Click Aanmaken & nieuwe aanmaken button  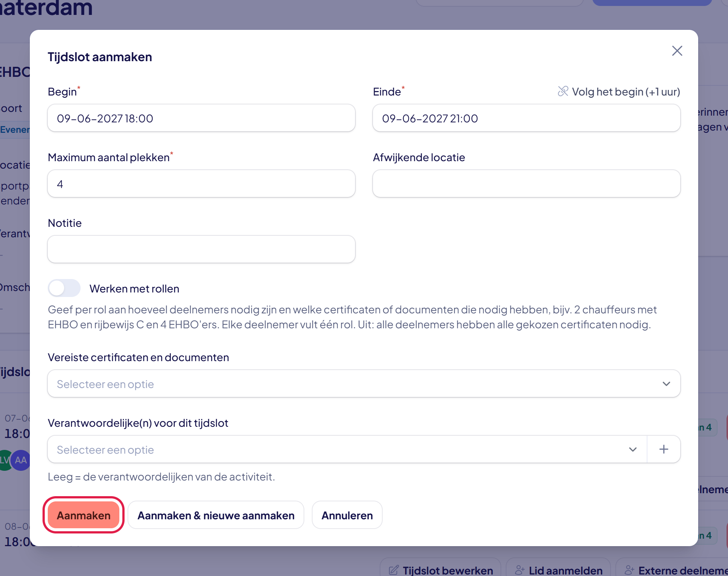(x=216, y=515)
